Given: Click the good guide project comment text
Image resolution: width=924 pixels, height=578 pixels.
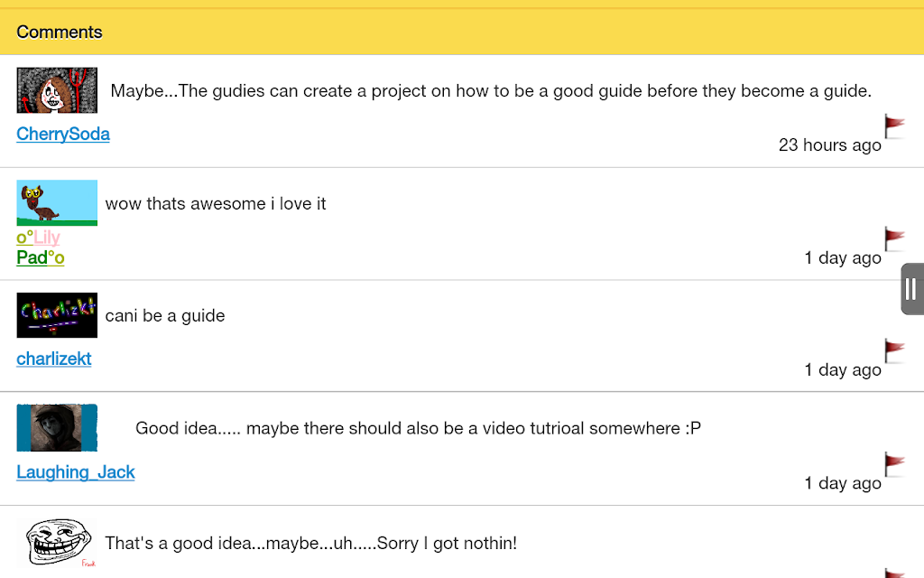Looking at the screenshot, I should click(491, 91).
